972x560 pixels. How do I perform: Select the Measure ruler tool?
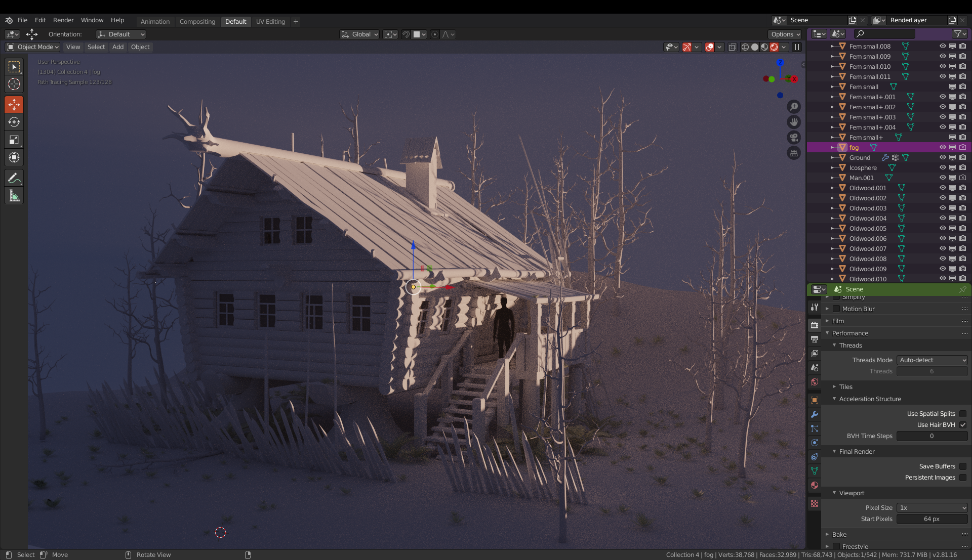(14, 196)
